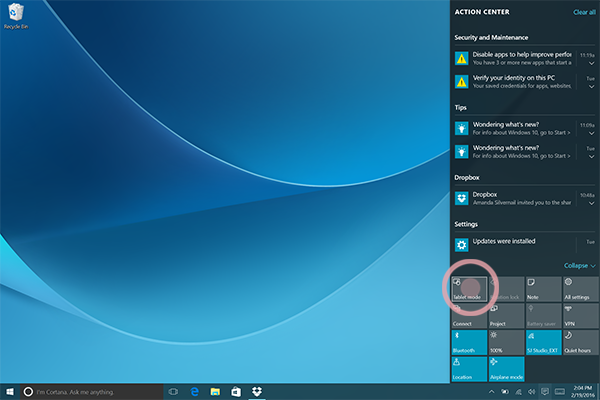Open the Note quick action tile
The image size is (600, 400).
click(x=543, y=289)
